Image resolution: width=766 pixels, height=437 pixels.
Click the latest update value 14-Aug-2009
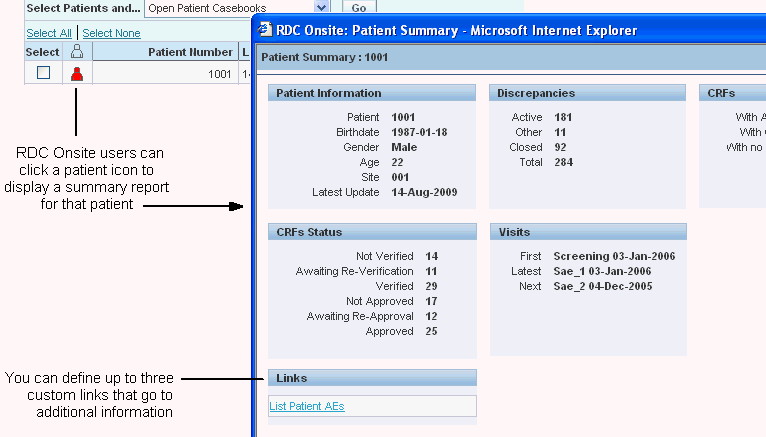(424, 192)
